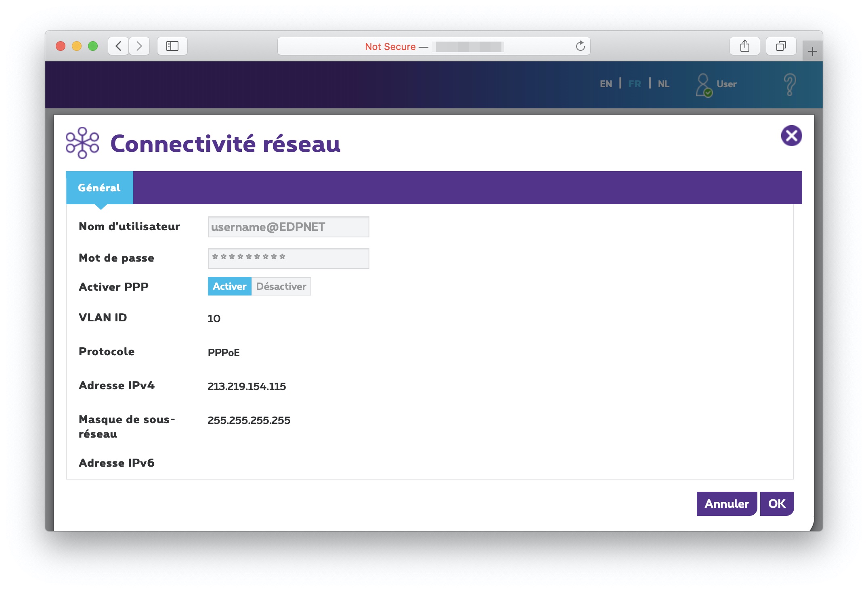The width and height of the screenshot is (868, 591).
Task: Switch language to FR
Action: pyautogui.click(x=635, y=84)
